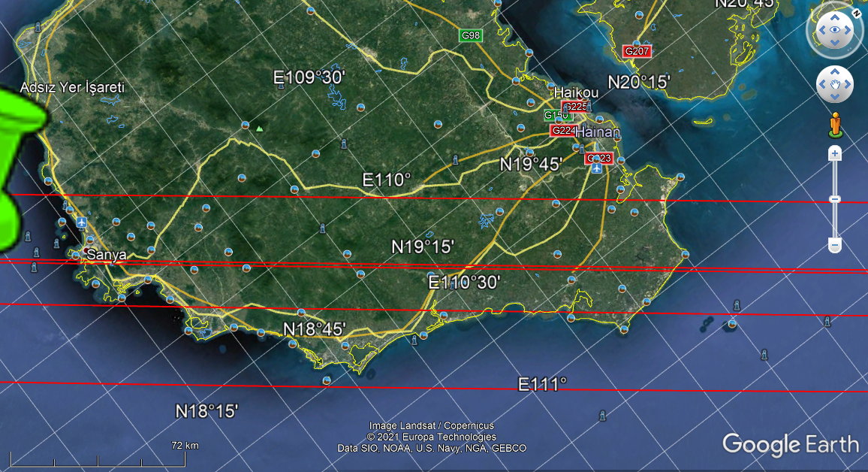This screenshot has width=868, height=472.
Task: Click the N20°15' latitude label
Action: [x=639, y=82]
